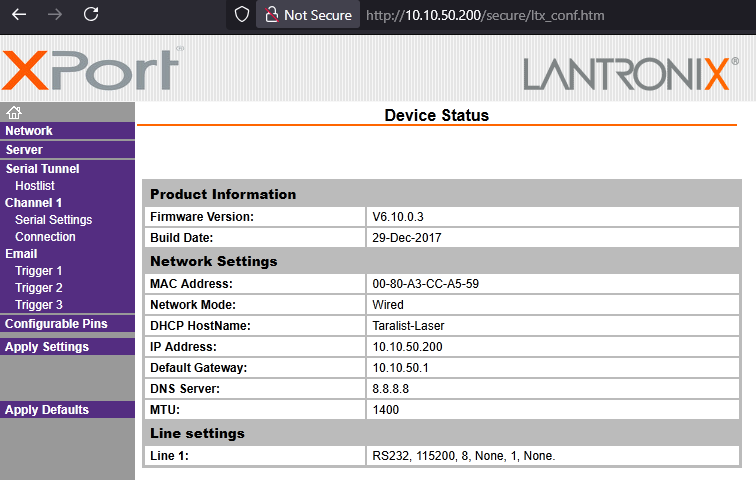Open Email Trigger 3 settings
This screenshot has width=756, height=480.
point(39,305)
